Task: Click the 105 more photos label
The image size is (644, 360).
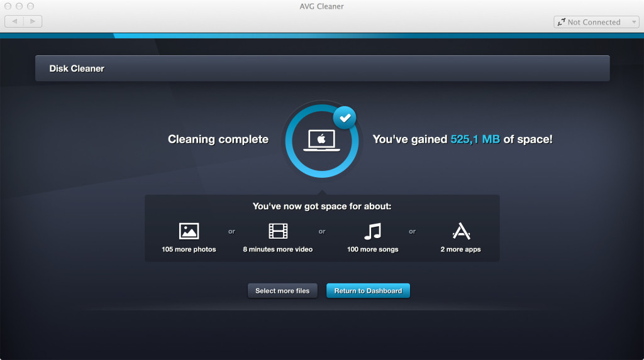Action: [189, 249]
